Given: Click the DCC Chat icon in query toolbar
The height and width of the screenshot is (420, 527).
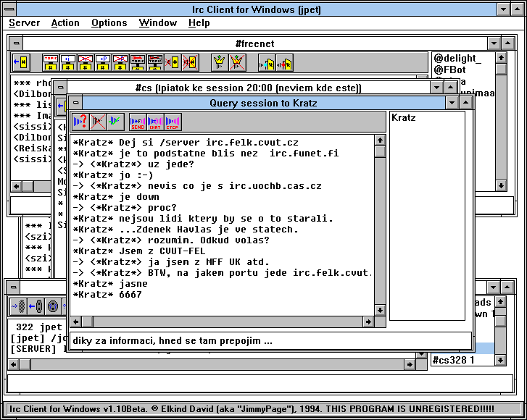Looking at the screenshot, I should (155, 122).
